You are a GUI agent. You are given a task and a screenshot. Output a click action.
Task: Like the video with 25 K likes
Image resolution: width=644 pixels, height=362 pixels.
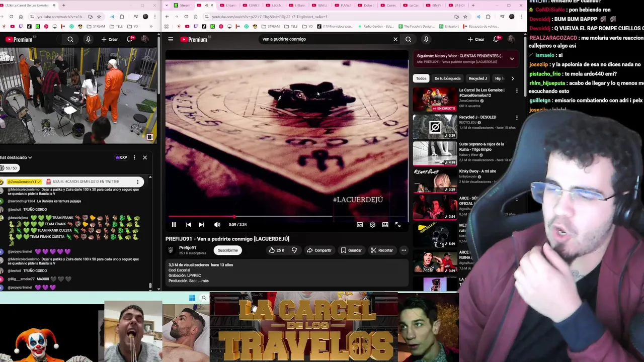point(276,250)
